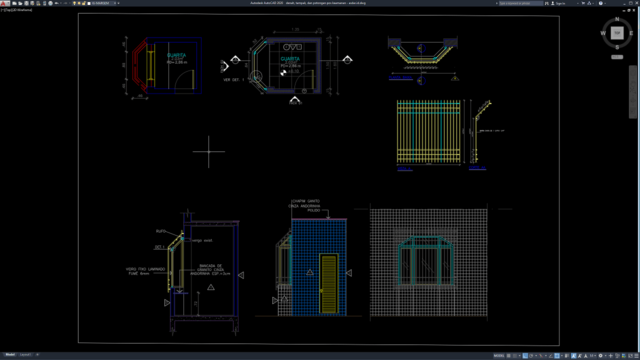The height and width of the screenshot is (360, 640).
Task: Click the Sign In button
Action: coord(558,3)
